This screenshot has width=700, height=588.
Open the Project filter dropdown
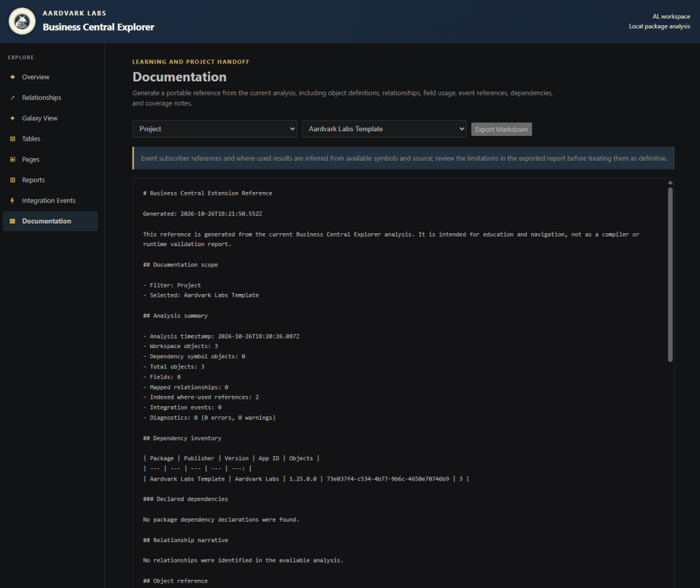tap(215, 129)
